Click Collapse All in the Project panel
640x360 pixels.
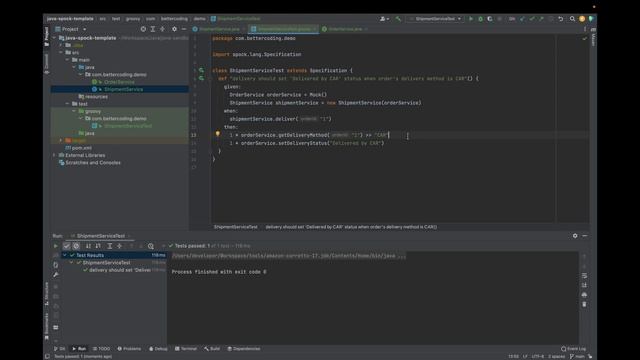[162, 29]
